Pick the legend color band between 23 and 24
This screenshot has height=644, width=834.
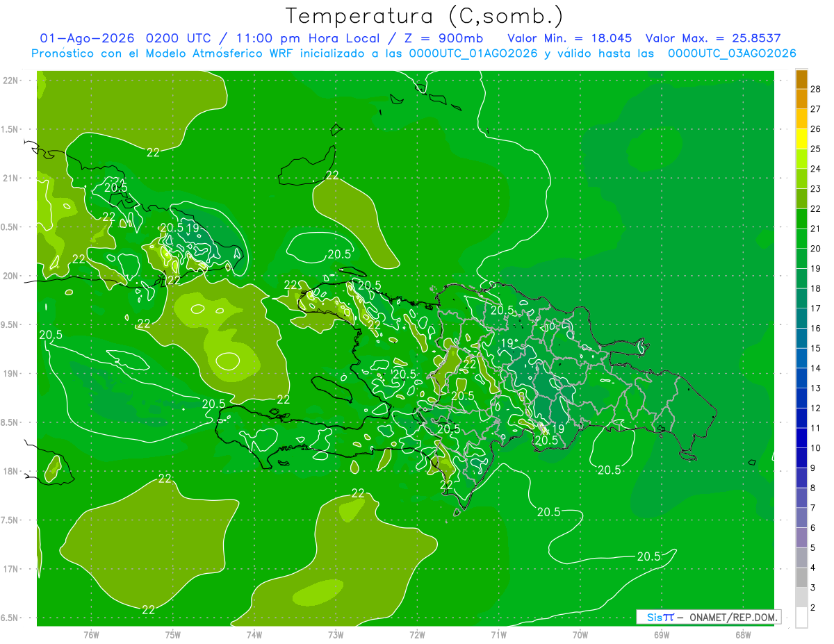pos(802,179)
